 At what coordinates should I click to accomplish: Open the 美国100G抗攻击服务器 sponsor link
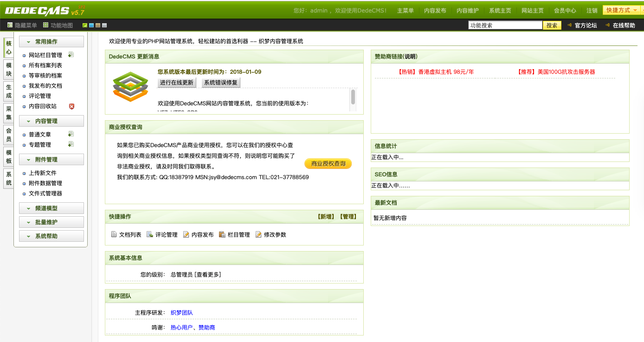point(555,72)
